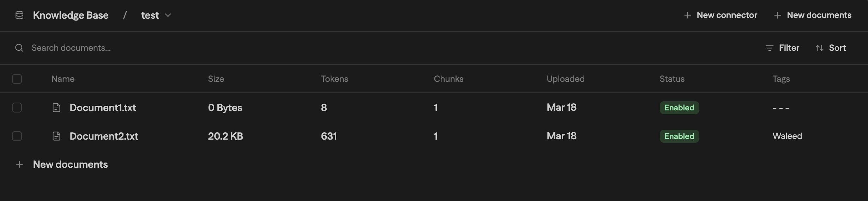Expand the test knowledge base dropdown chevron

pos(168,15)
